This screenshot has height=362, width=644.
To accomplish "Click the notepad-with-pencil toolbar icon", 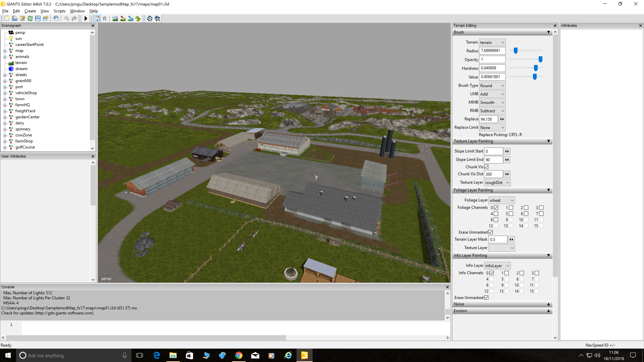I will tap(22, 18).
